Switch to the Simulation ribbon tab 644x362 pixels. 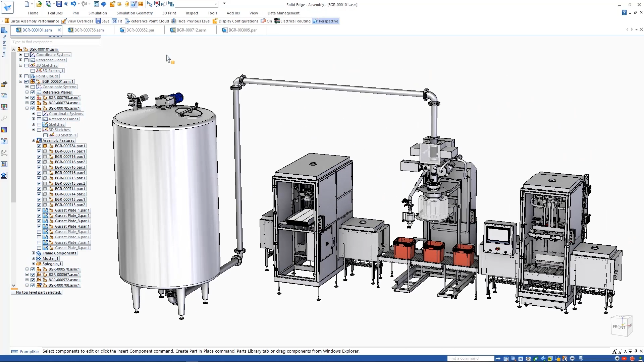(98, 13)
